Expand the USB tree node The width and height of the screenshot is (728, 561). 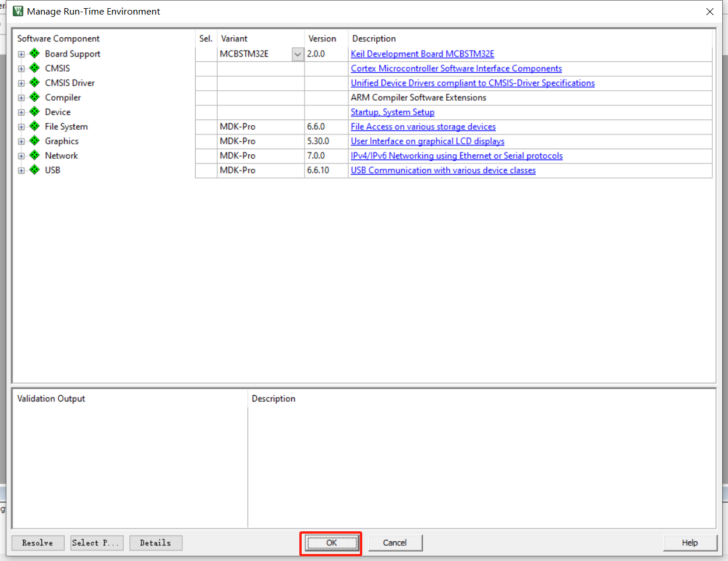[22, 171]
